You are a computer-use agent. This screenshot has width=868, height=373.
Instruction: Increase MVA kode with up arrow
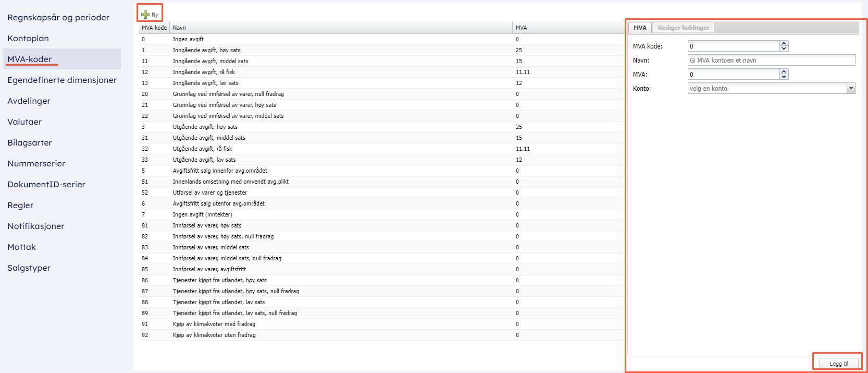784,44
